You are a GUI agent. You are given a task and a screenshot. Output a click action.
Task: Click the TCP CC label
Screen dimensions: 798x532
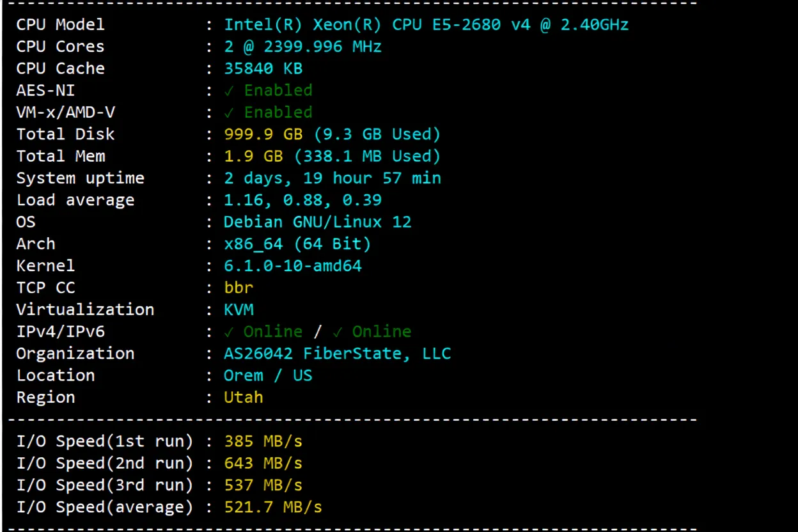point(45,288)
